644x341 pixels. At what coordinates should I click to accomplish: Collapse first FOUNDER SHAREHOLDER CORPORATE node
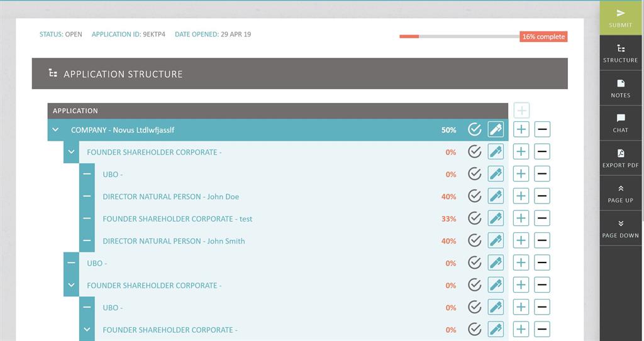[x=71, y=152]
